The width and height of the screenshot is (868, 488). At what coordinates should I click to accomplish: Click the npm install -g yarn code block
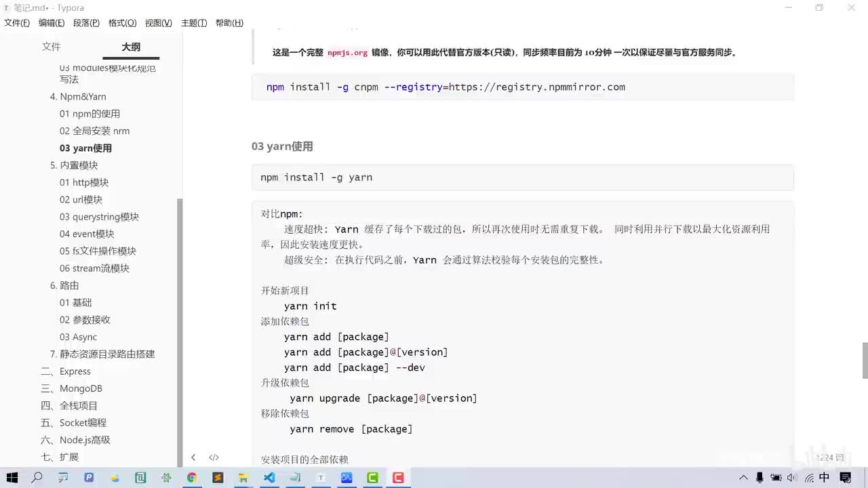[x=522, y=178]
